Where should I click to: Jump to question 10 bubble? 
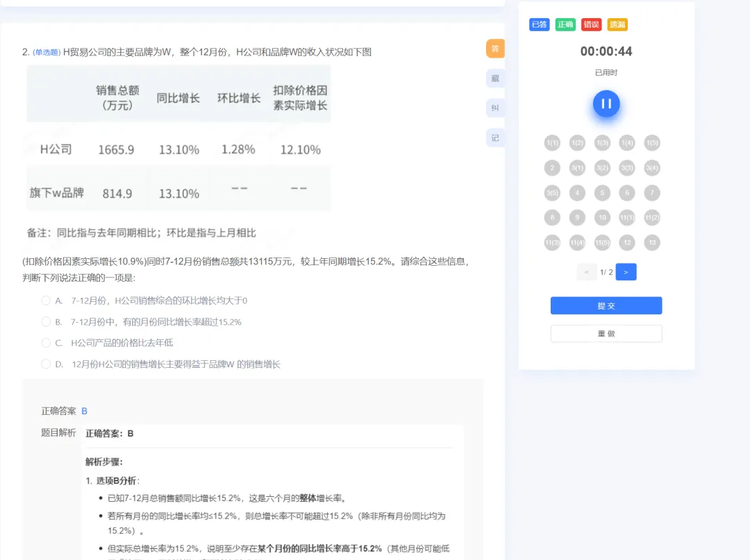click(602, 217)
